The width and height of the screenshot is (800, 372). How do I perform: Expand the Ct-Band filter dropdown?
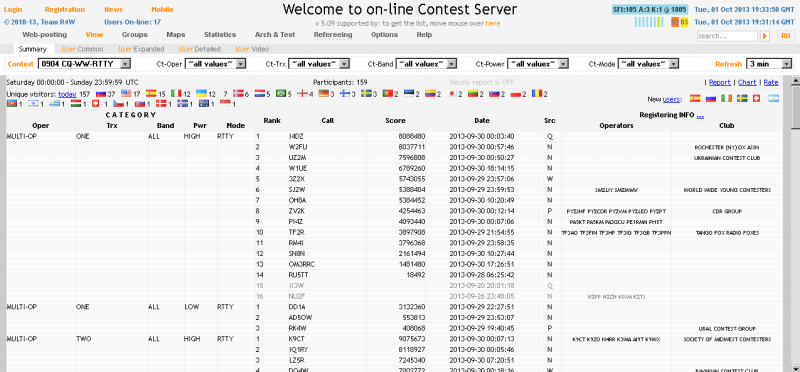point(426,64)
